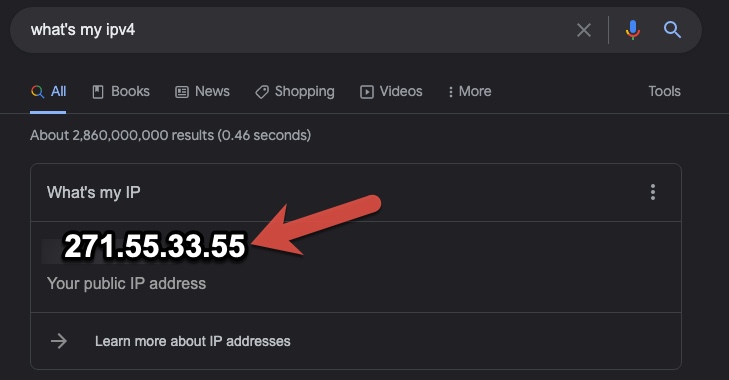The height and width of the screenshot is (380, 729).
Task: Switch to the News tab
Action: (x=202, y=91)
